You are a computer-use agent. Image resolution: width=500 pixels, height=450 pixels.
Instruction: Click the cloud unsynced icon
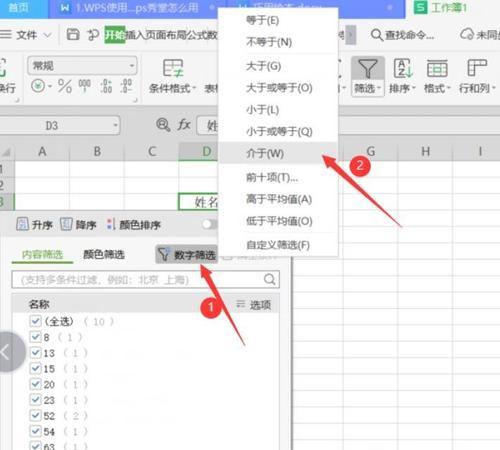pos(467,34)
